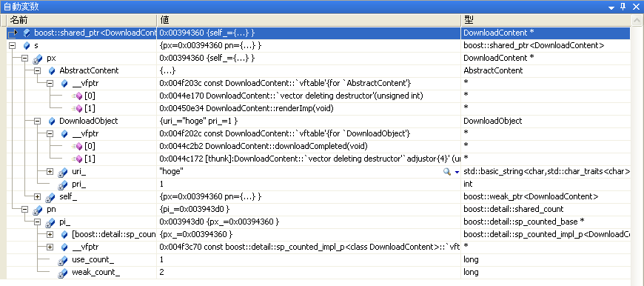Select the boost::shared_ptr<DownloadCont... row icon
Image resolution: width=644 pixels, height=286 pixels.
point(27,33)
